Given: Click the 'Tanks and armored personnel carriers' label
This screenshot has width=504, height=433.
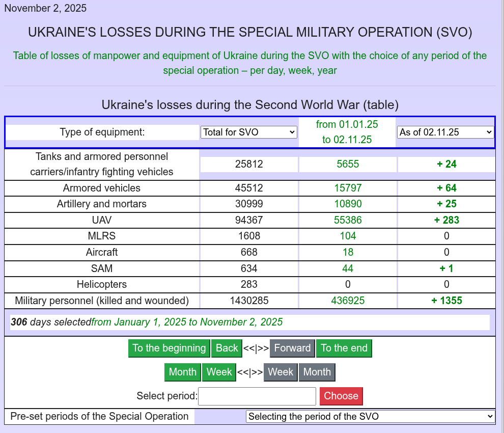Looking at the screenshot, I should click(102, 164).
